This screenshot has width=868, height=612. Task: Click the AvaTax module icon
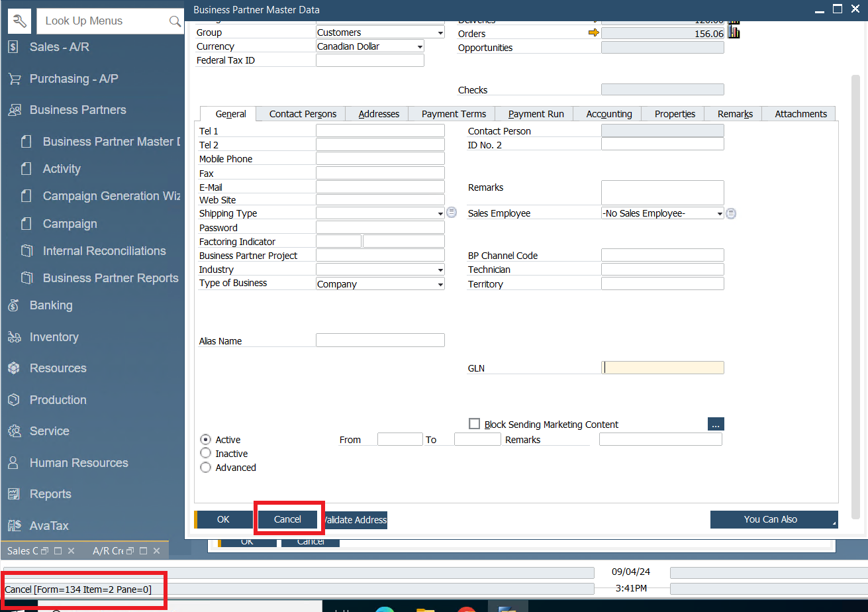(x=14, y=526)
